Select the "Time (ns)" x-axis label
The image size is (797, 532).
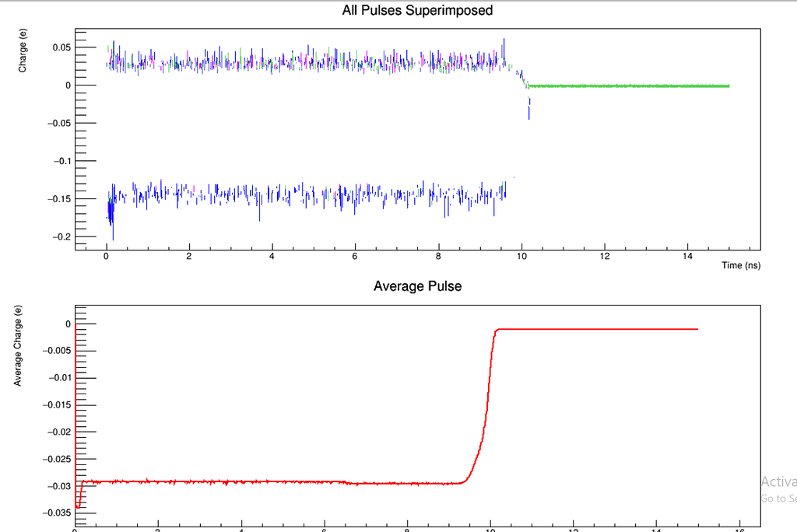coord(743,265)
